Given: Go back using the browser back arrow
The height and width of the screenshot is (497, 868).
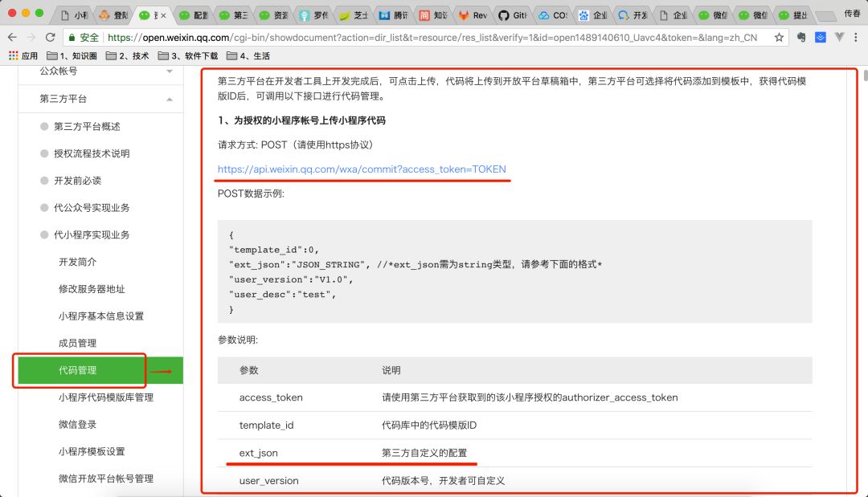Looking at the screenshot, I should (x=12, y=37).
